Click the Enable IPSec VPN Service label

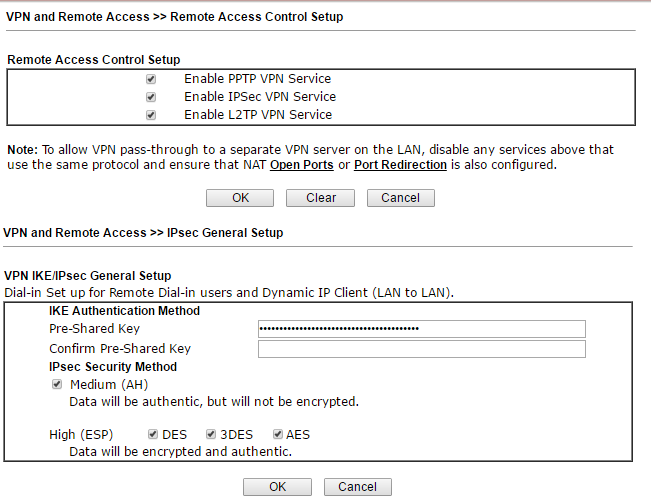(x=259, y=97)
